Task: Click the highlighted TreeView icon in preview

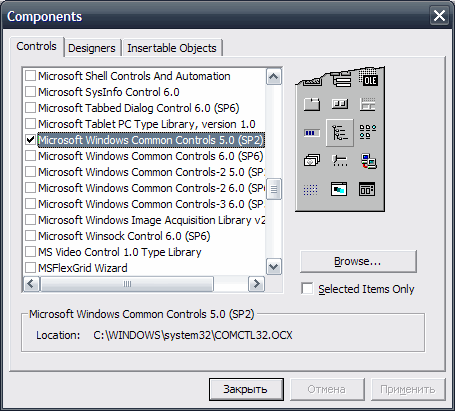Action: point(340,133)
